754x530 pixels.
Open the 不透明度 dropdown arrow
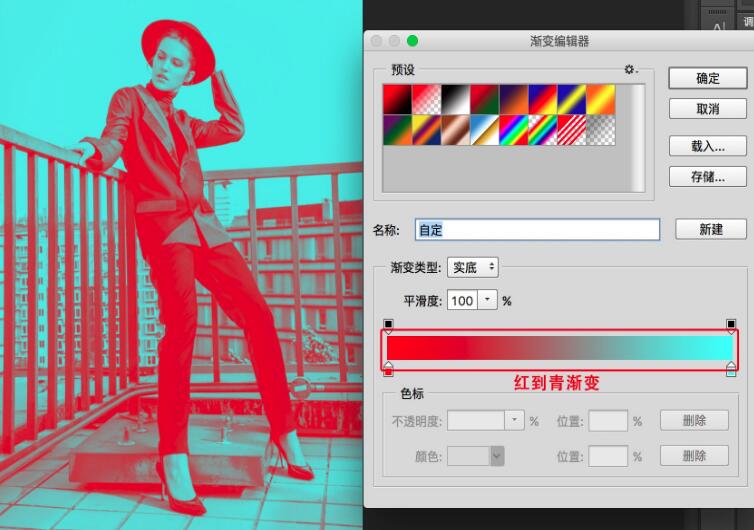click(x=515, y=420)
